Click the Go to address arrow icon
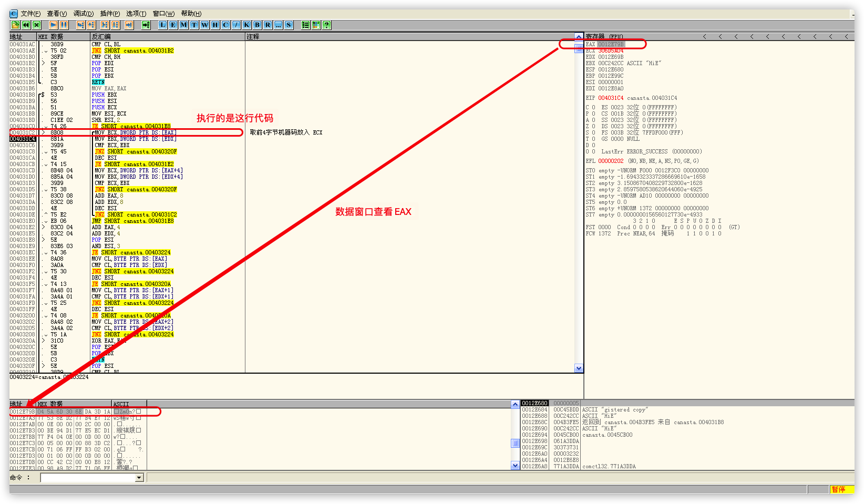This screenshot has height=504, width=864. click(x=146, y=25)
